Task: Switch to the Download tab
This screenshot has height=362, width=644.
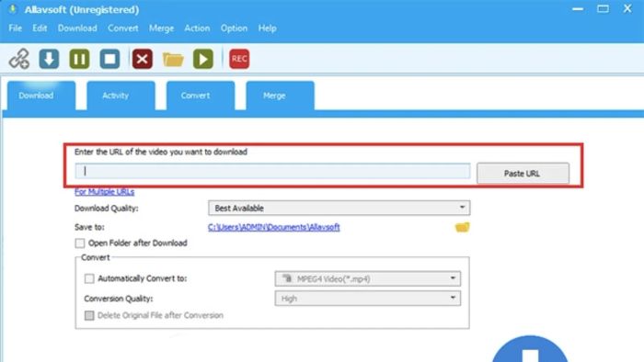Action: tap(41, 96)
